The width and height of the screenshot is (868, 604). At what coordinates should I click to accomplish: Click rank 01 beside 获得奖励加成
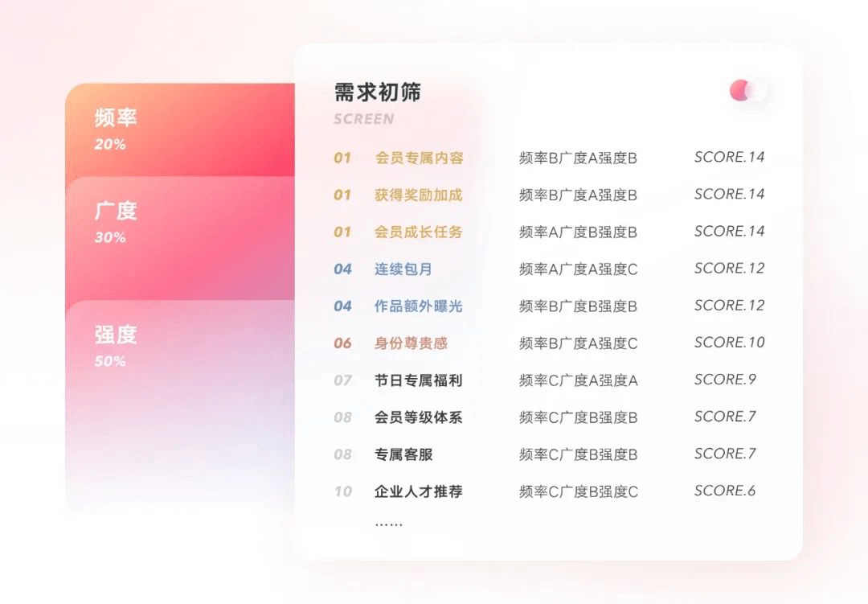(342, 195)
